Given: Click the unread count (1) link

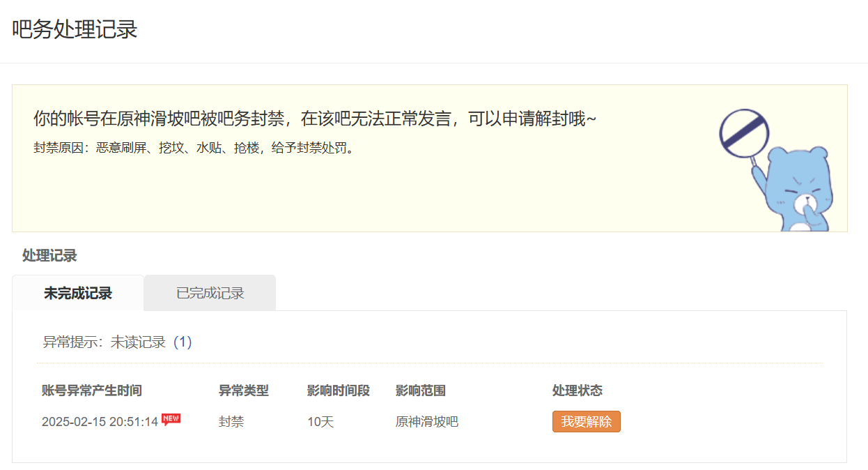Looking at the screenshot, I should [183, 342].
